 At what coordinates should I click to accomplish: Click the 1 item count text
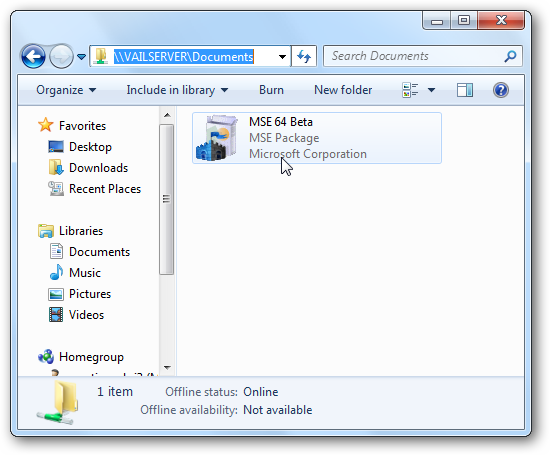115,392
